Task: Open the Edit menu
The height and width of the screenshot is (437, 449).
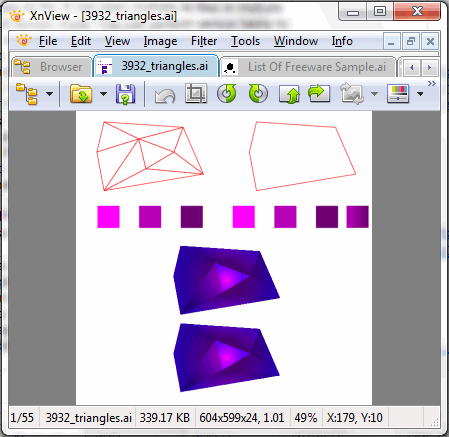Action: coord(81,41)
